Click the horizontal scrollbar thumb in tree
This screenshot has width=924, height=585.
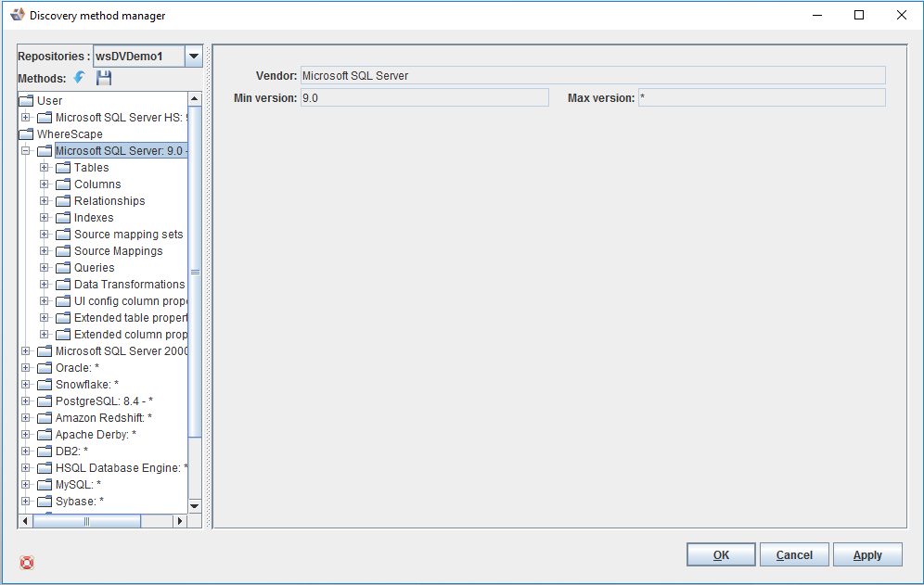pyautogui.click(x=86, y=521)
